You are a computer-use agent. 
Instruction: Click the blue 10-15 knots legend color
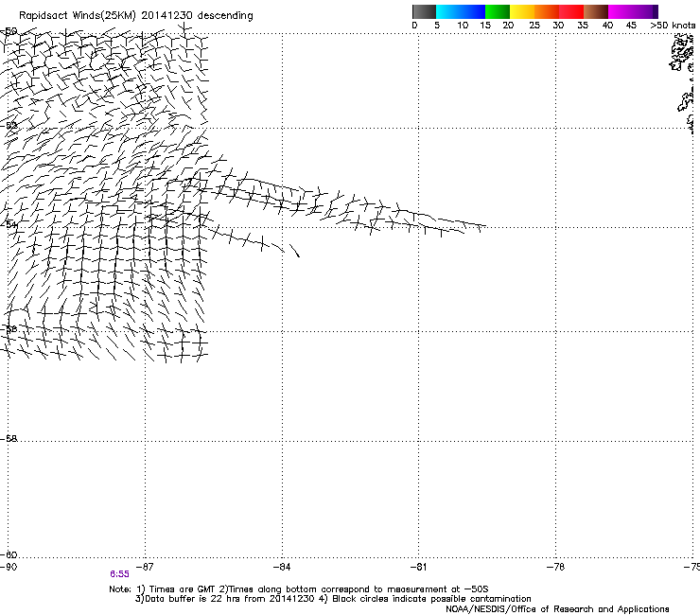click(x=473, y=11)
